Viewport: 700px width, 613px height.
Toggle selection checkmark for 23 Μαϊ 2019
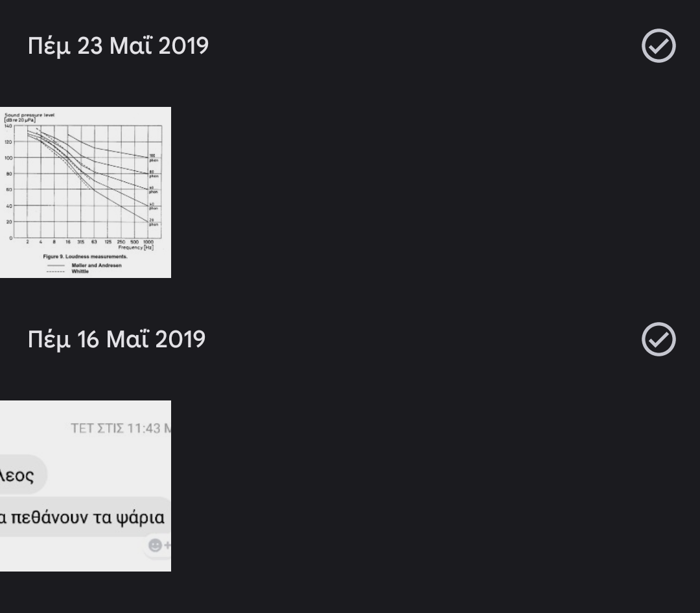[x=659, y=46]
